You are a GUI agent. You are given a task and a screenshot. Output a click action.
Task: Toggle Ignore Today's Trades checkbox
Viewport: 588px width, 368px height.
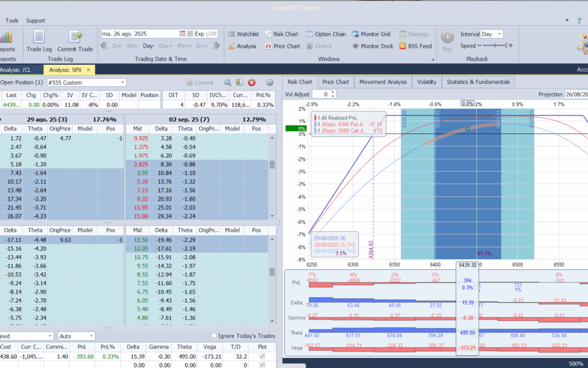[214, 336]
